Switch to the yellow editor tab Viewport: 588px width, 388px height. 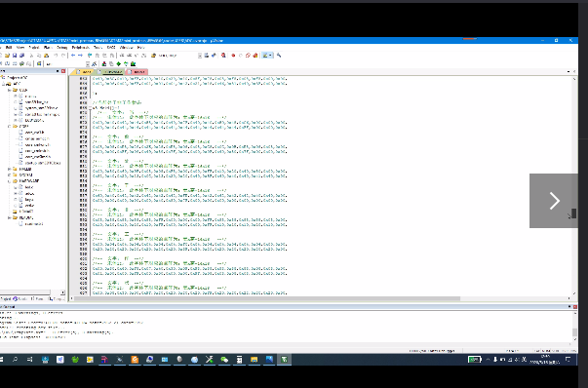click(x=83, y=71)
